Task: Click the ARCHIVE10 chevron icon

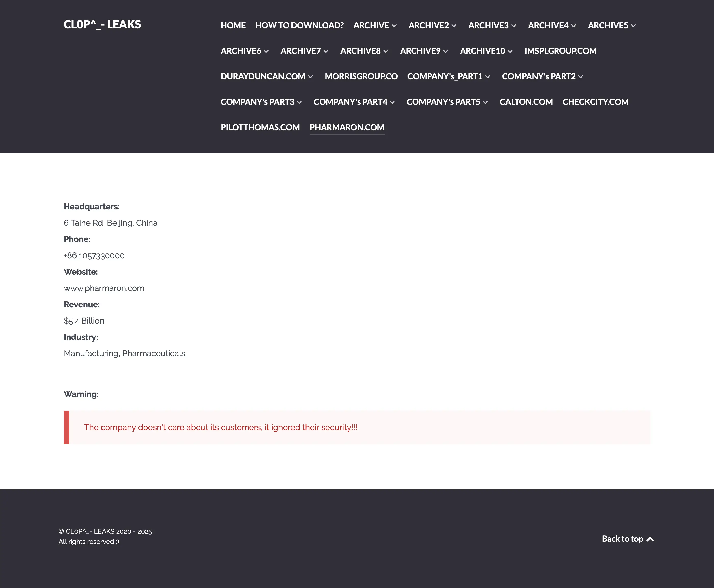Action: (510, 51)
